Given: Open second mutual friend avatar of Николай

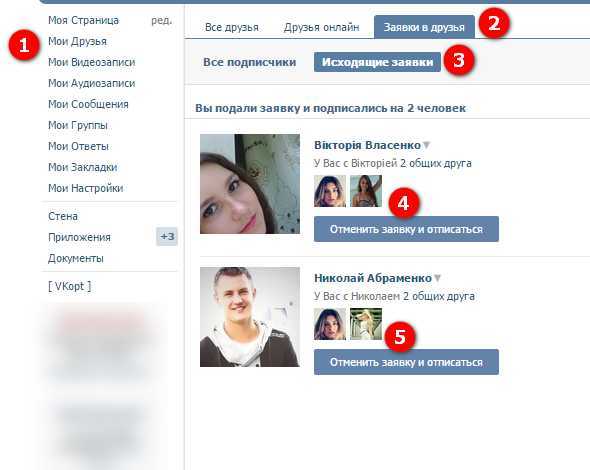Looking at the screenshot, I should [366, 324].
